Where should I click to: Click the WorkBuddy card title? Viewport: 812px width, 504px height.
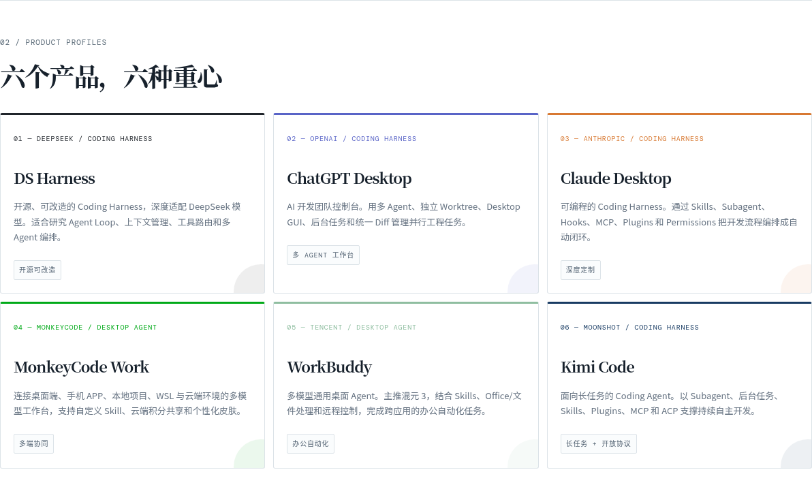coord(329,367)
